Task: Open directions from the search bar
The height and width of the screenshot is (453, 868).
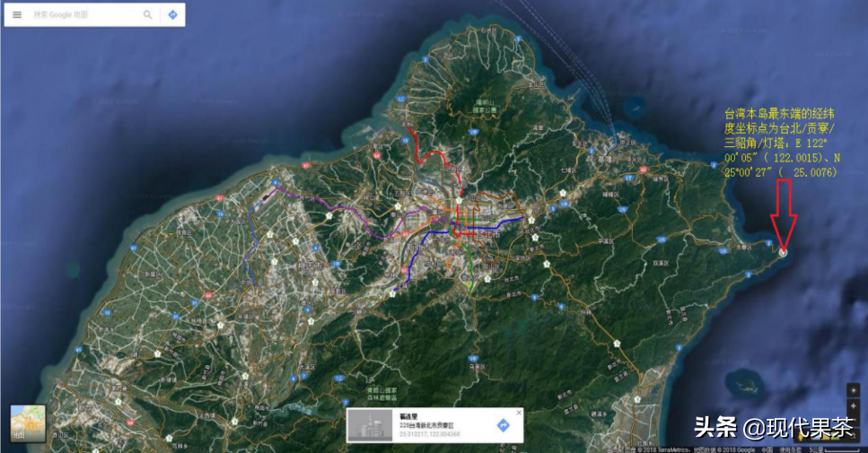Action: [x=172, y=15]
